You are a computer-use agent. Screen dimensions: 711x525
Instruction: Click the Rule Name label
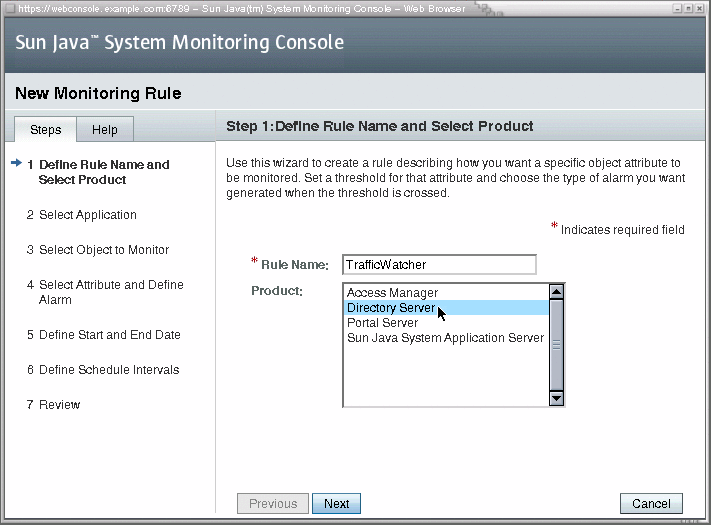click(295, 265)
